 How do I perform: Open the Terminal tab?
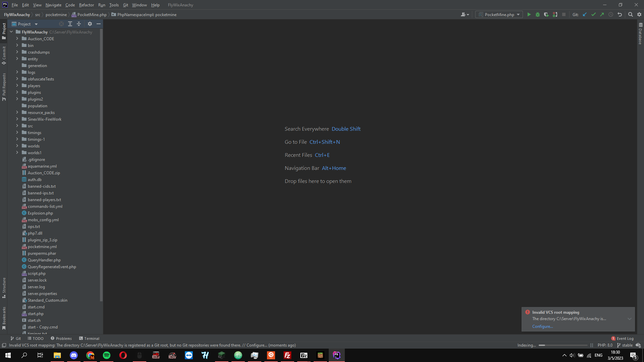pos(89,339)
